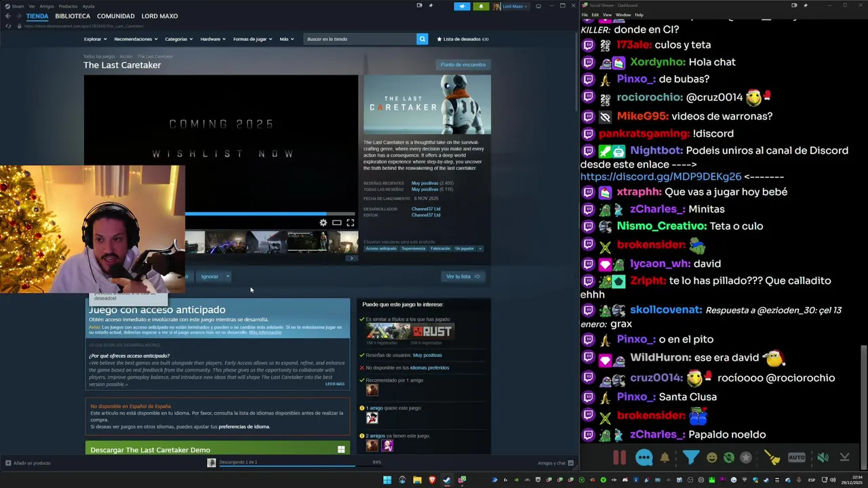This screenshot has width=868, height=488.
Task: Open the RUST similar game thumbnail
Action: click(432, 331)
